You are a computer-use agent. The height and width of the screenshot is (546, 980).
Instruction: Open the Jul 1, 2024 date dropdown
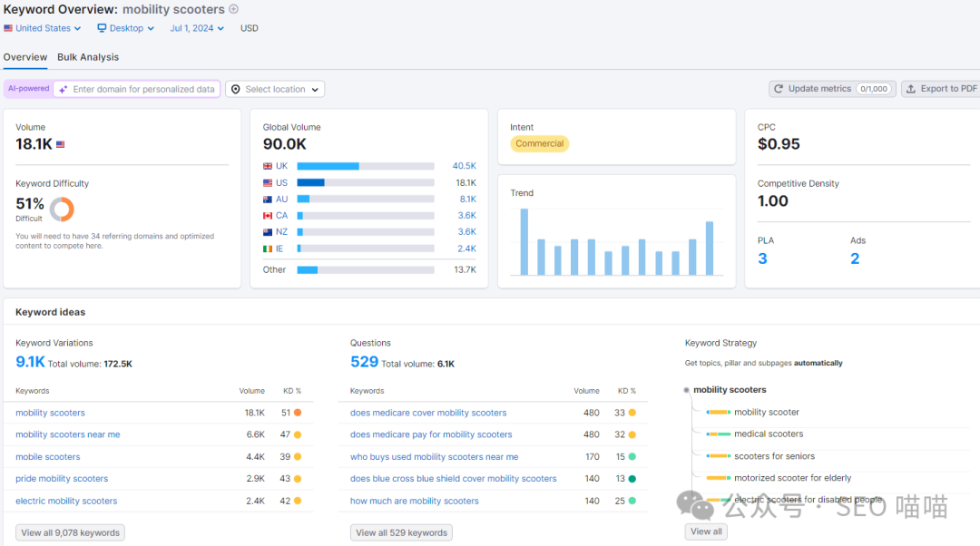(x=196, y=28)
